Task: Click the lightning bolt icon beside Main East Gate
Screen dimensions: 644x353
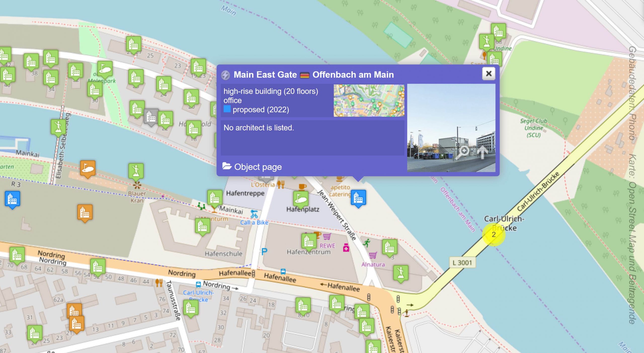Action: (226, 75)
